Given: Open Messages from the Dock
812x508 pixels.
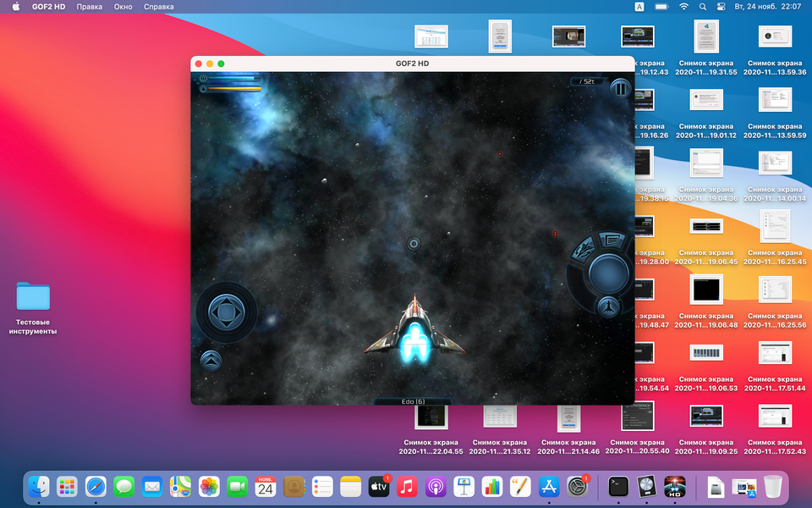Looking at the screenshot, I should click(x=124, y=487).
